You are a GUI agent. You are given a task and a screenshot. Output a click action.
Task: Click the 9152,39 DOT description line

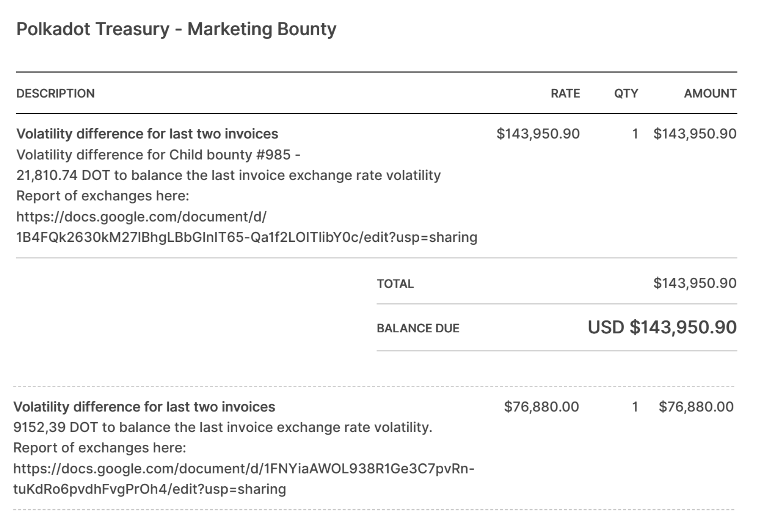222,428
